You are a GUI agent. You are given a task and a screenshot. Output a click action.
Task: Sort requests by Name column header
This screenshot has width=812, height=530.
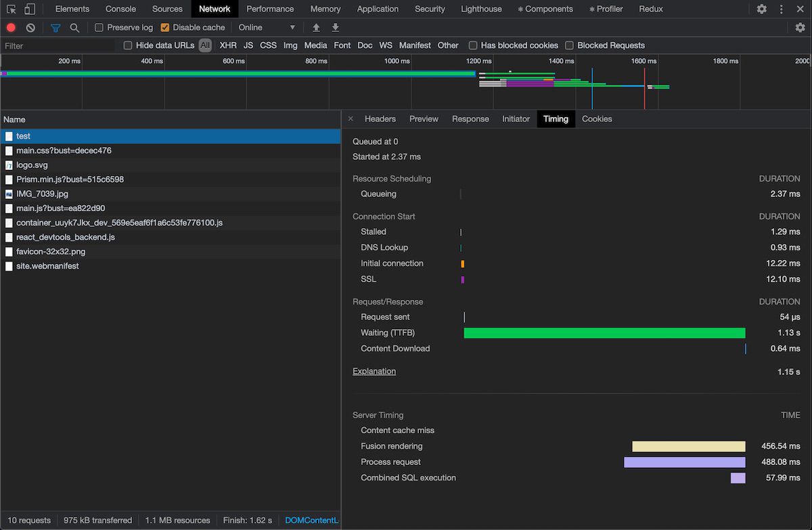coord(170,119)
